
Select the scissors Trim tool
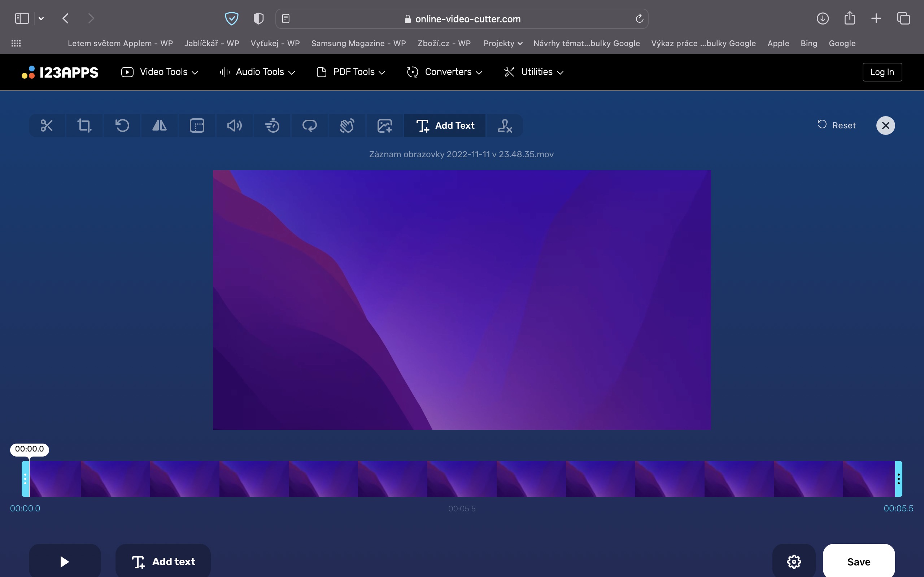pyautogui.click(x=47, y=125)
